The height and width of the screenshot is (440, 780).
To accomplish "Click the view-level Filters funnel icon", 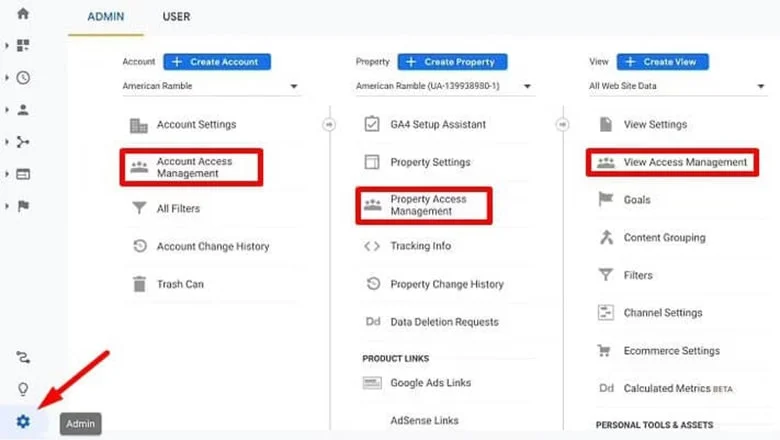I will click(x=605, y=274).
